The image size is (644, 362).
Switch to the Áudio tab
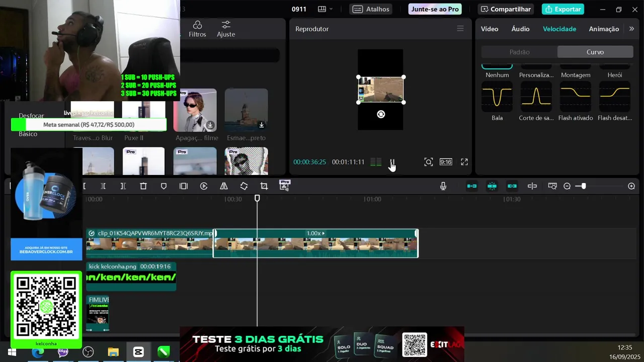tap(520, 29)
